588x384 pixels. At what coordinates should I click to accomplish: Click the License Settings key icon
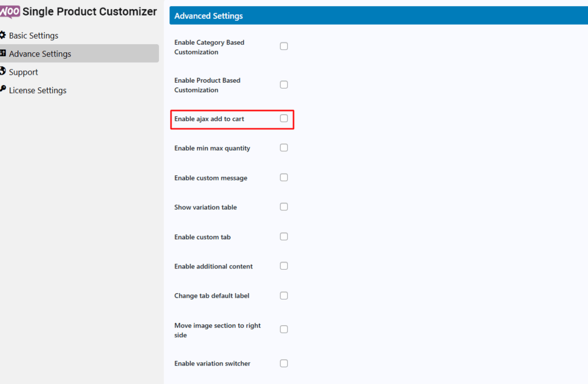coord(3,89)
